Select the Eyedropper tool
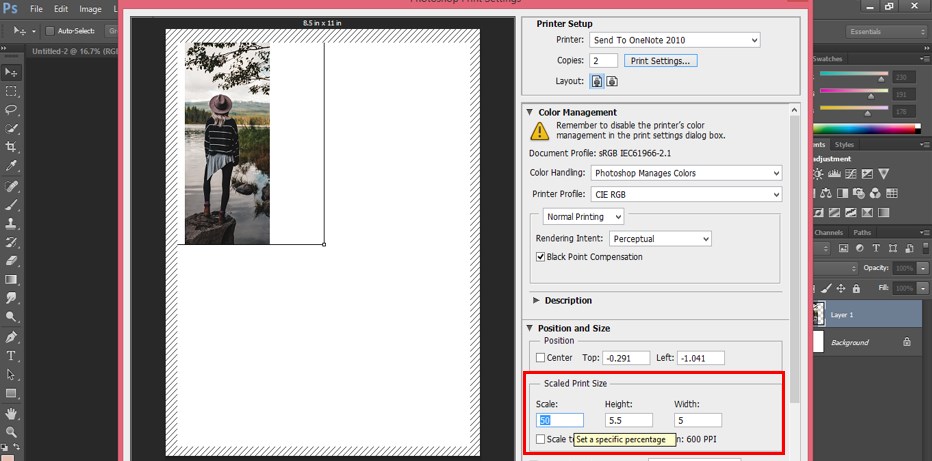The height and width of the screenshot is (461, 932). pyautogui.click(x=11, y=166)
